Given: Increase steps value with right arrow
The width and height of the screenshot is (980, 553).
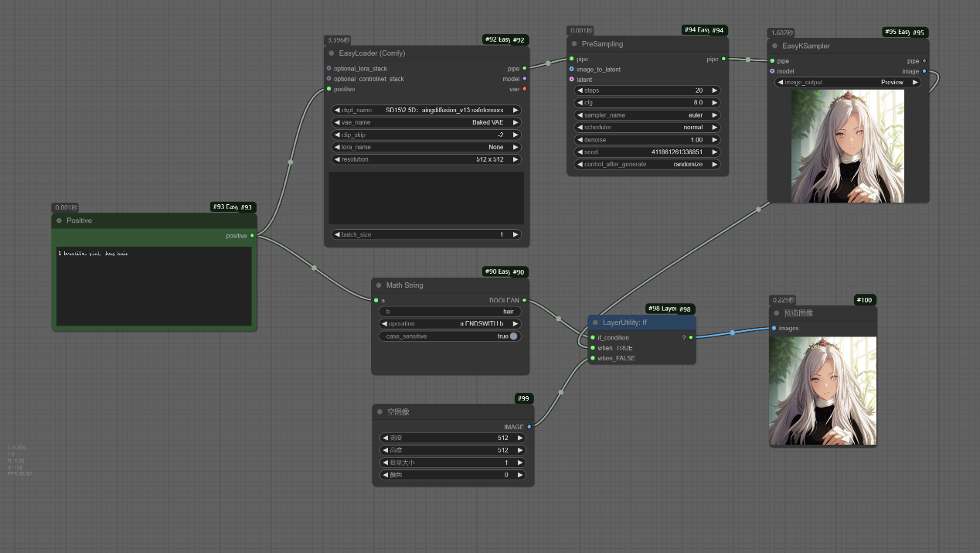Looking at the screenshot, I should tap(715, 90).
